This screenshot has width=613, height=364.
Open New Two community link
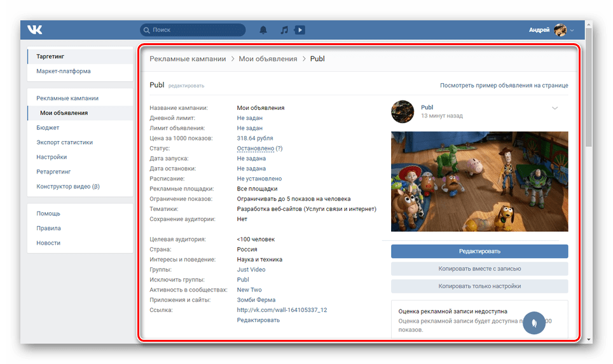click(x=249, y=290)
